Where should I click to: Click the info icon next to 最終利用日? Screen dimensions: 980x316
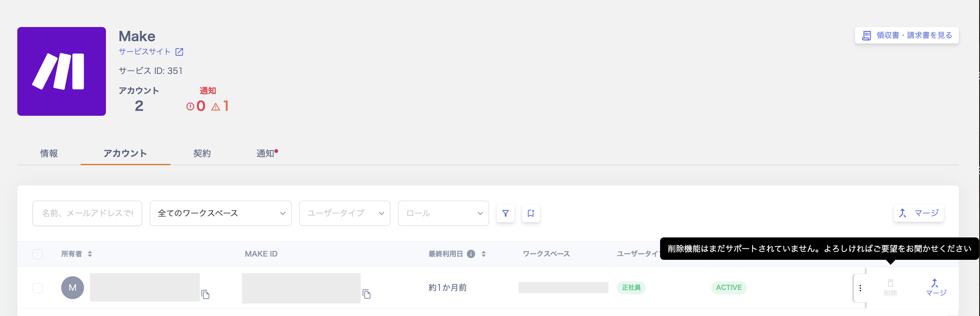coord(471,254)
